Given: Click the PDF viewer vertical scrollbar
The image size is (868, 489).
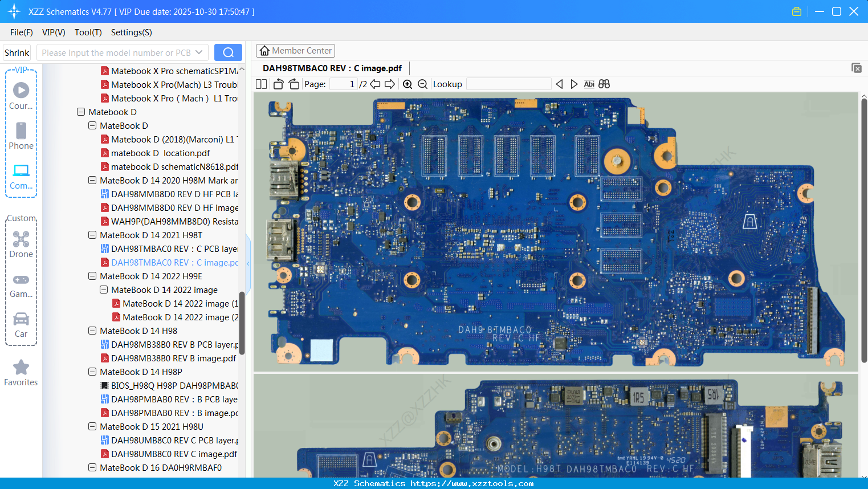Looking at the screenshot, I should (864, 231).
